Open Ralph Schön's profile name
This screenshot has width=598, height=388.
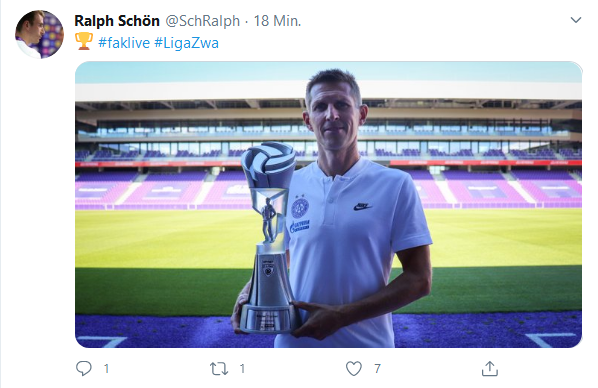pyautogui.click(x=117, y=21)
